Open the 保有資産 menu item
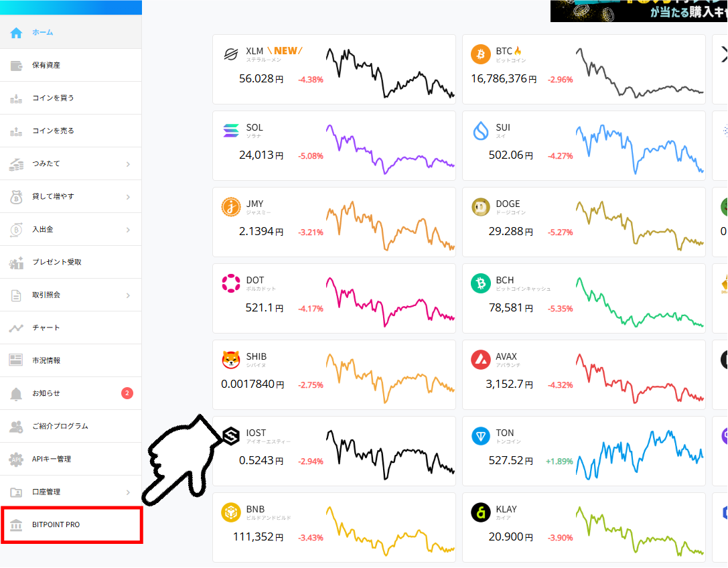The width and height of the screenshot is (728, 568). 46,66
